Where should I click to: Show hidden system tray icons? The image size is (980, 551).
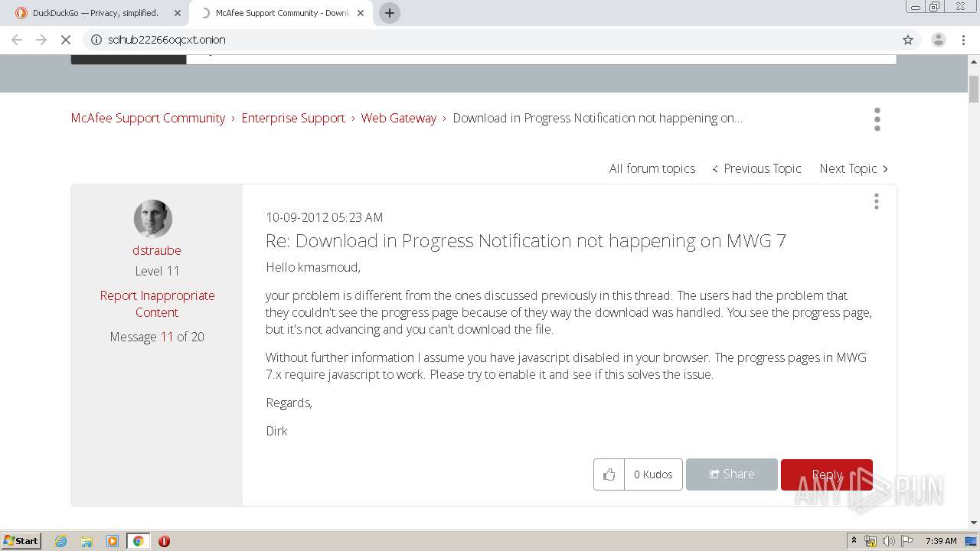pyautogui.click(x=854, y=540)
